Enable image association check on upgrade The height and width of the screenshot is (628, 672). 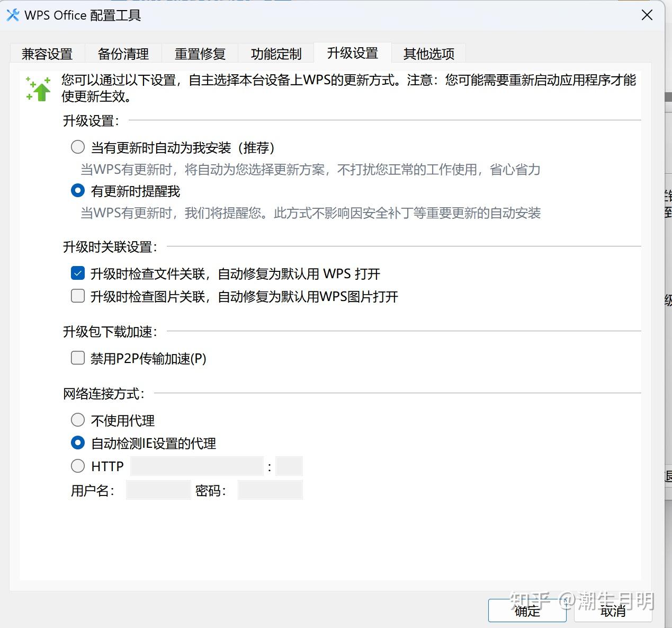[x=78, y=295]
